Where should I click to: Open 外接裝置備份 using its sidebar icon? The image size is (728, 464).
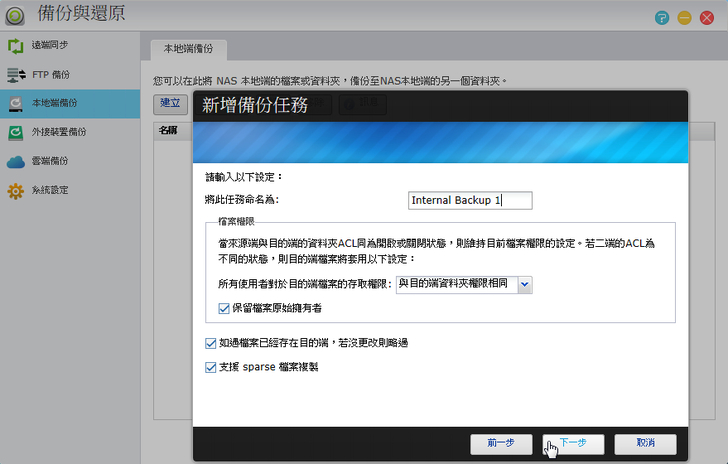pos(15,132)
